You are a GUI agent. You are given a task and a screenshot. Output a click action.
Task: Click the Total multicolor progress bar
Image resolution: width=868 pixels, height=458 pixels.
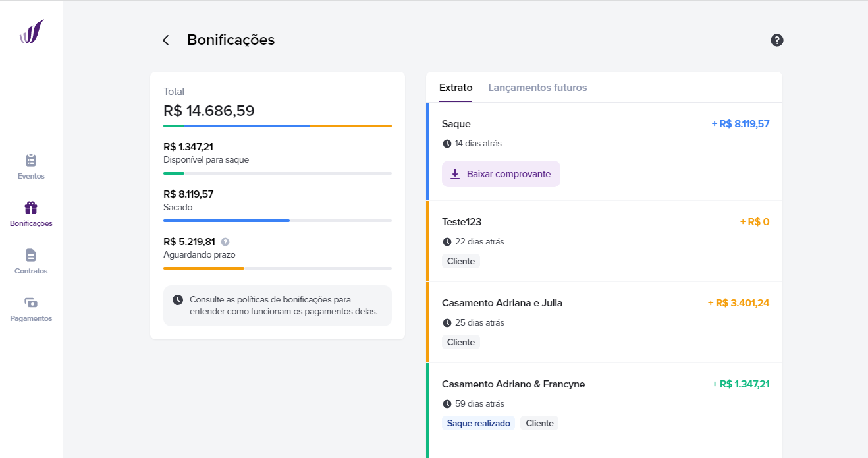coord(277,125)
